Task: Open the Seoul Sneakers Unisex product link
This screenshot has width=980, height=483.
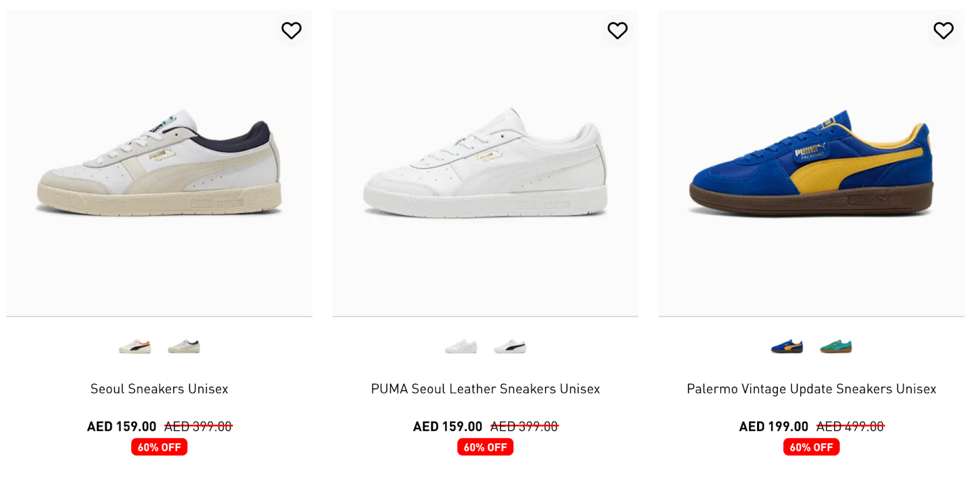Action: (159, 389)
